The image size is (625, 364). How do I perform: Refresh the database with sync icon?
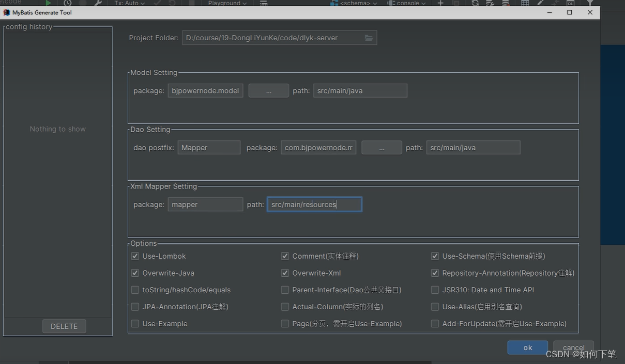click(475, 3)
